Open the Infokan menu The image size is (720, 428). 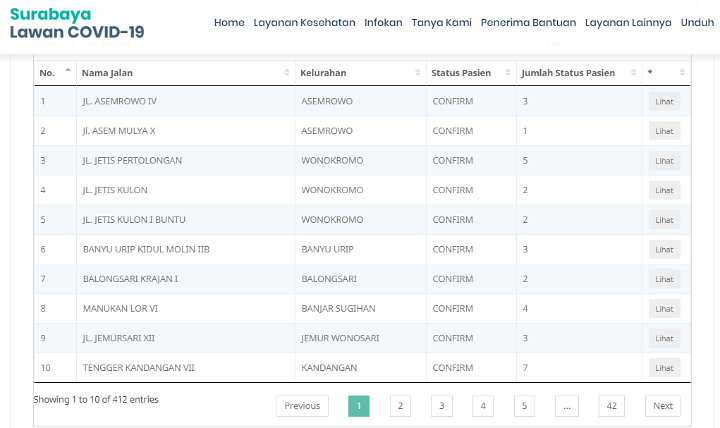point(383,23)
